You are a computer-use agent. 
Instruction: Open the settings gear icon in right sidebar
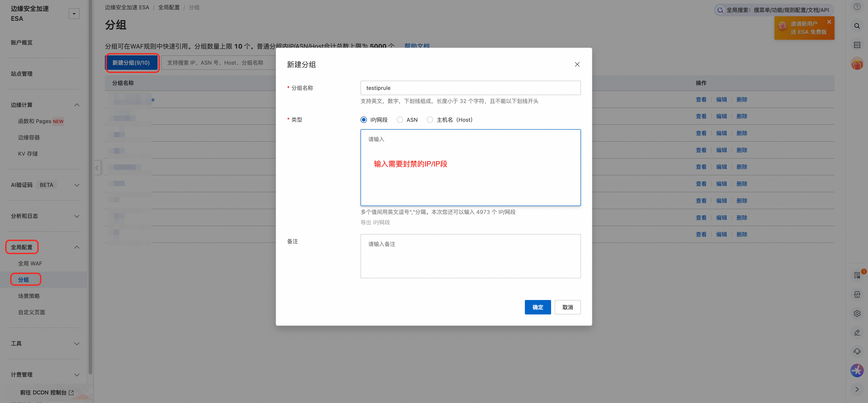[857, 314]
